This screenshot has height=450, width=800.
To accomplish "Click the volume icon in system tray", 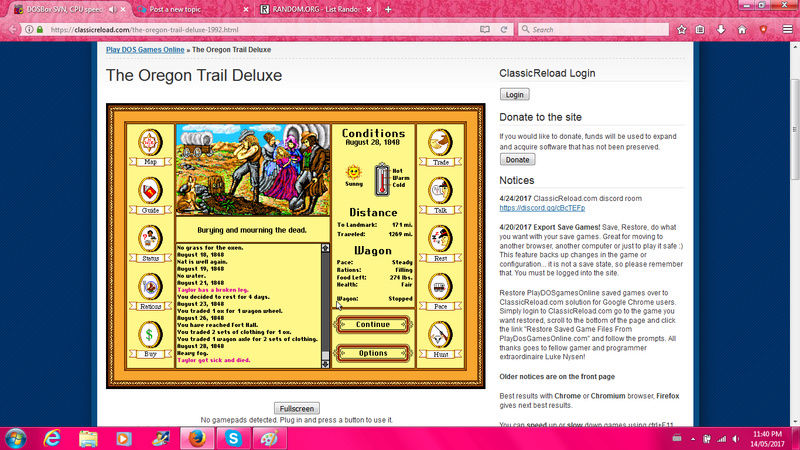I will click(736, 439).
